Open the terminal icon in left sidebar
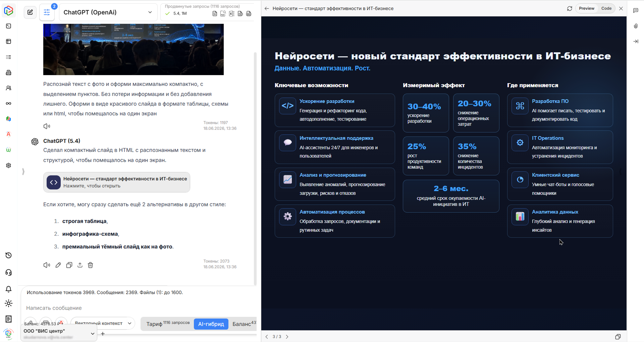Screen dimensions: 644x342 click(9, 26)
